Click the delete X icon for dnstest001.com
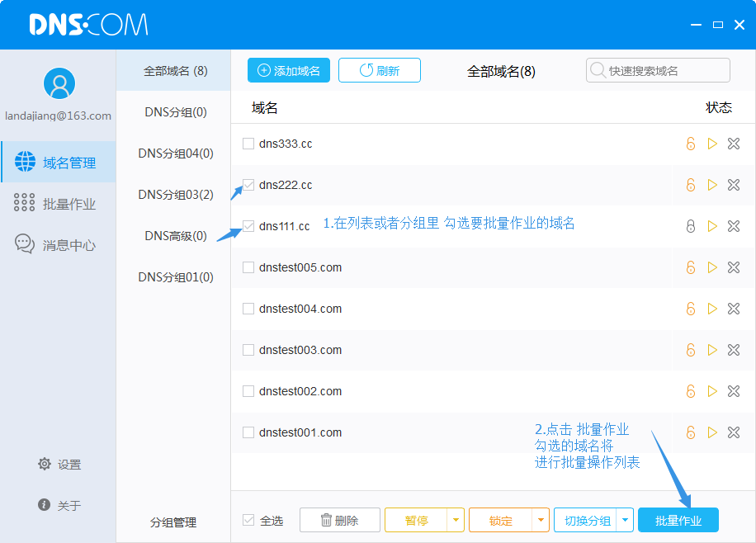Image resolution: width=756 pixels, height=543 pixels. [x=734, y=432]
